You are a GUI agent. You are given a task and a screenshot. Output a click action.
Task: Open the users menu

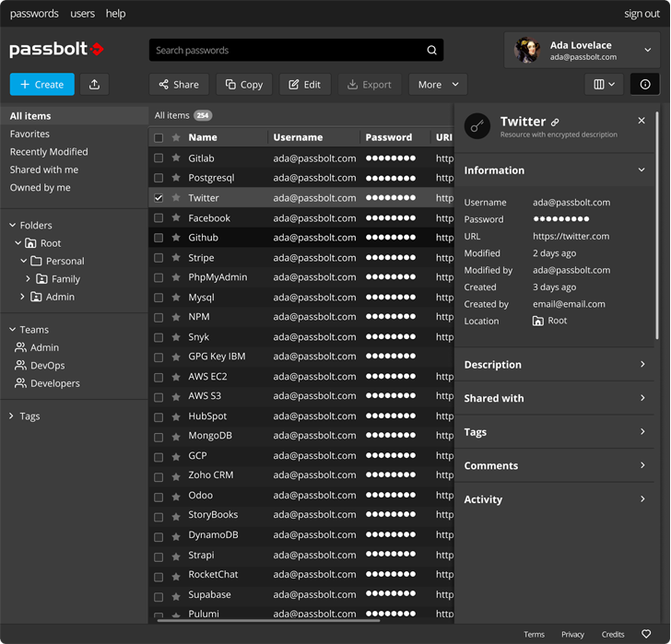click(82, 14)
